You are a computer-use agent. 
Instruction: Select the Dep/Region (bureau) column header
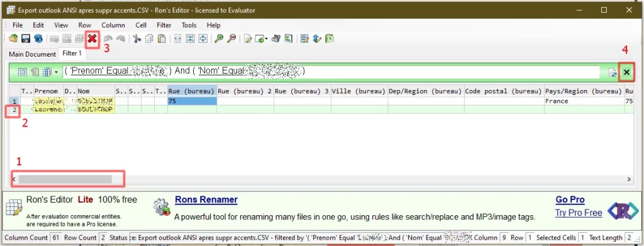click(426, 91)
